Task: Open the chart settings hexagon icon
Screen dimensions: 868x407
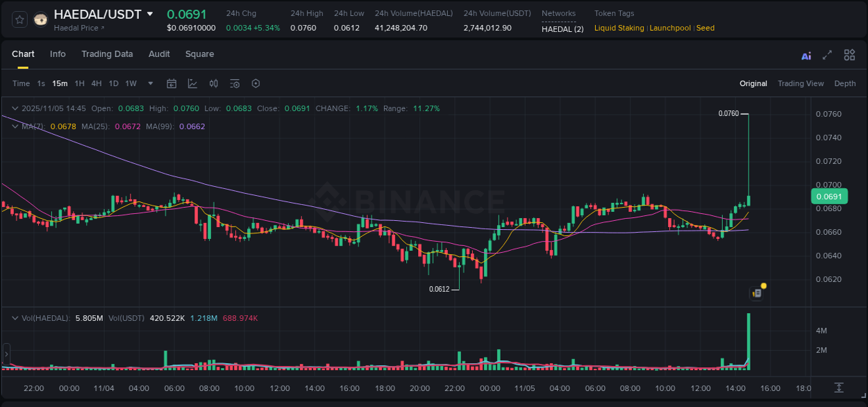Action: pyautogui.click(x=256, y=83)
